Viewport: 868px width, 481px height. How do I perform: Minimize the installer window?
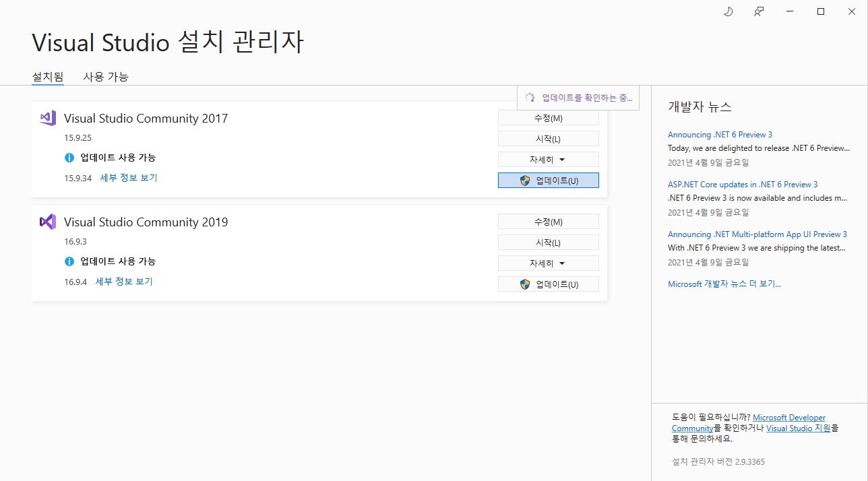click(x=790, y=11)
